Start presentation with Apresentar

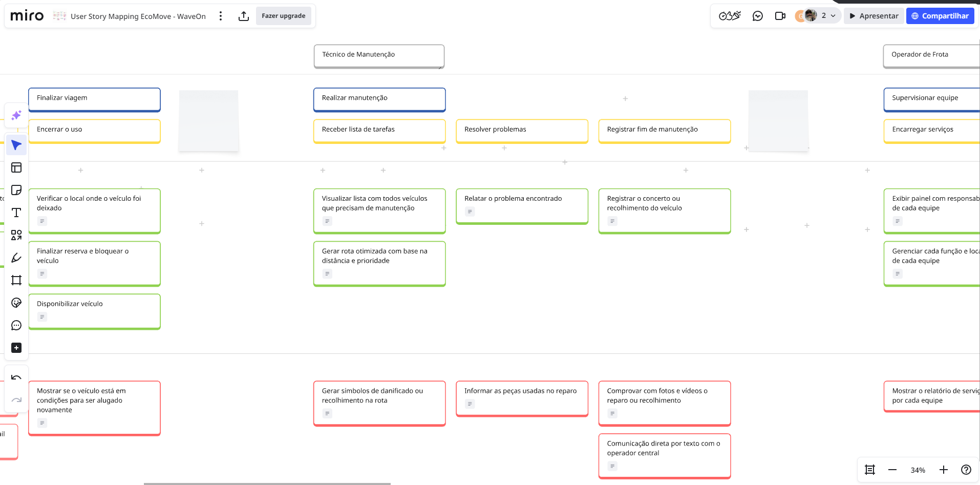(874, 16)
